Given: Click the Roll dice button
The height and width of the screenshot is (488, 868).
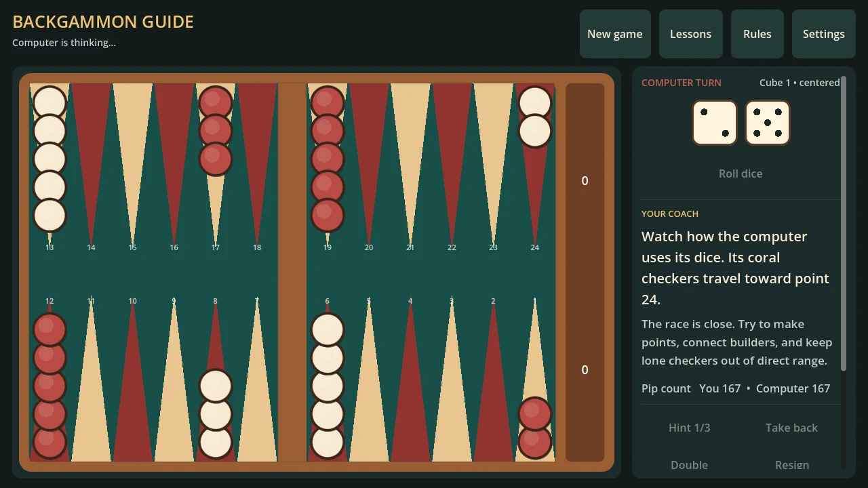Looking at the screenshot, I should (741, 174).
